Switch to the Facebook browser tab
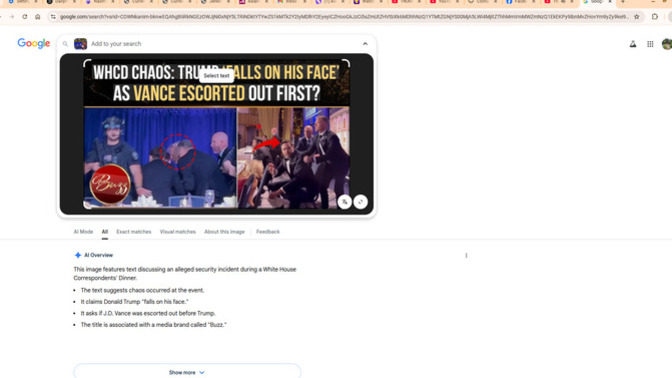This screenshot has width=672, height=378. click(x=520, y=2)
